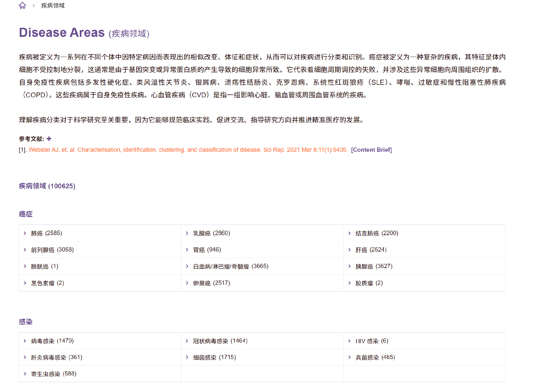This screenshot has height=392, width=545.
Task: Expand the 参考文献 section via the plus icon
Action: pos(49,139)
